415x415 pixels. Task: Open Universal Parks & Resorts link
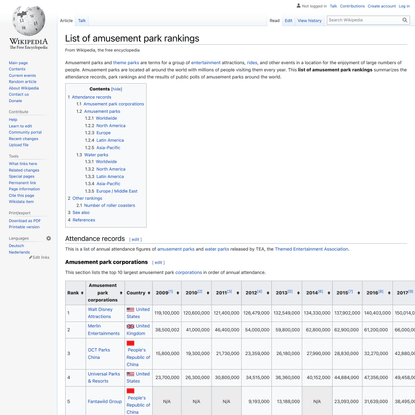pos(104,377)
